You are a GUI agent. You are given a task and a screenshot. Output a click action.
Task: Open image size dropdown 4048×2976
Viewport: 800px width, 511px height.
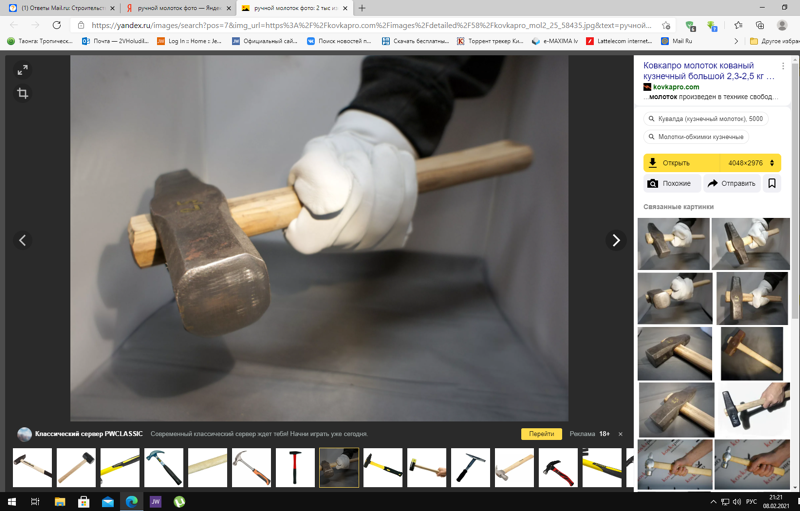[x=750, y=163]
